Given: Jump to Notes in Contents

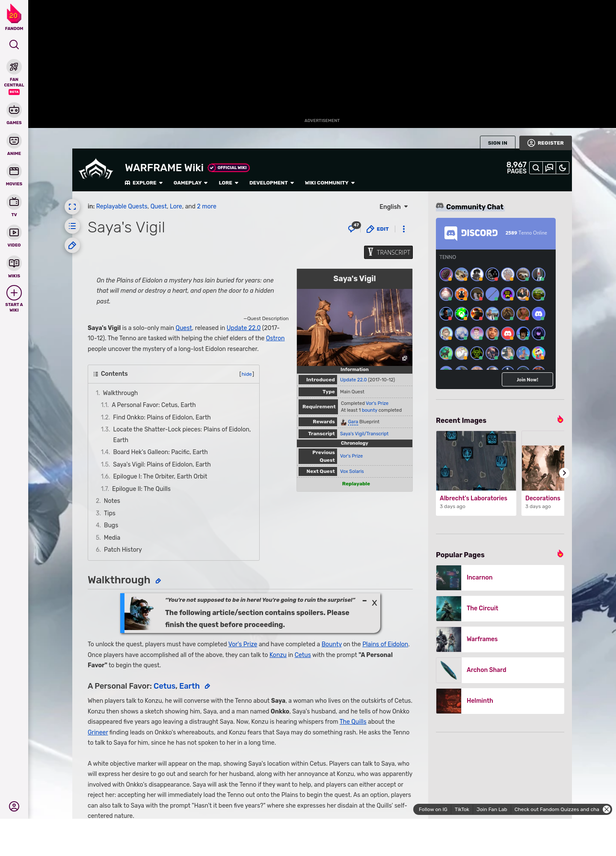Looking at the screenshot, I should 112,501.
